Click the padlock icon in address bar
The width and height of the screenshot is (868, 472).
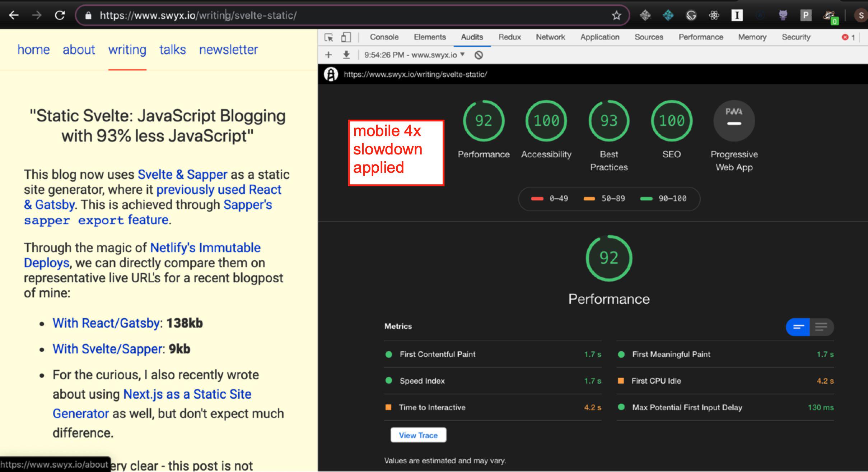pyautogui.click(x=88, y=15)
